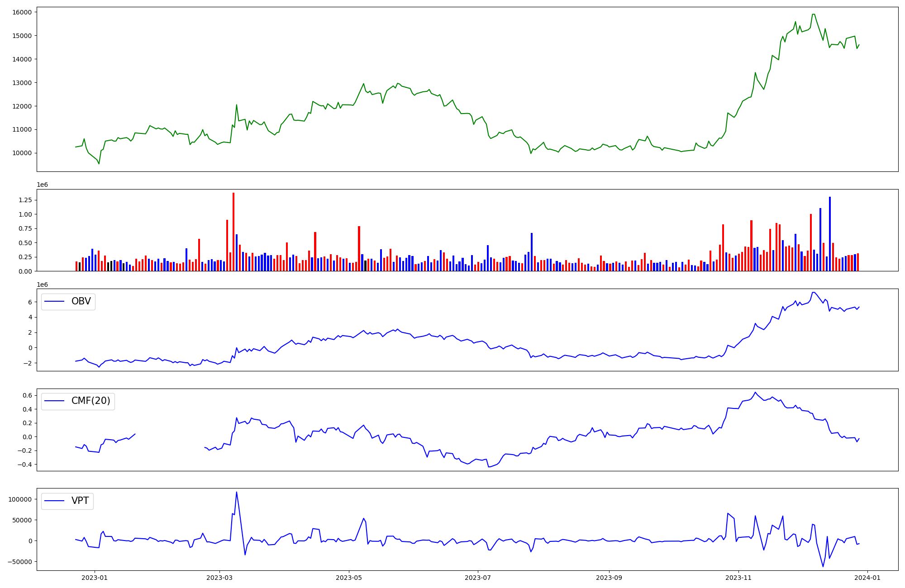Click the VPT legend label
The image size is (905, 588).
click(x=80, y=501)
